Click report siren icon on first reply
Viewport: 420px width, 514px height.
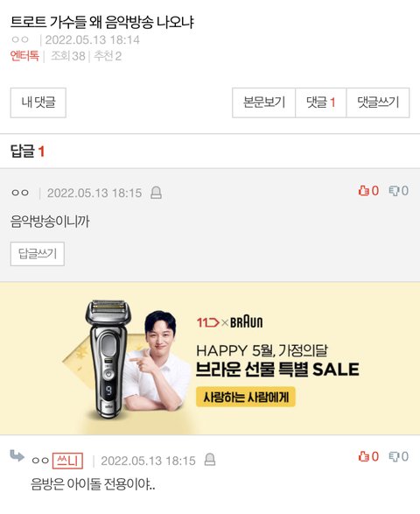click(x=156, y=193)
